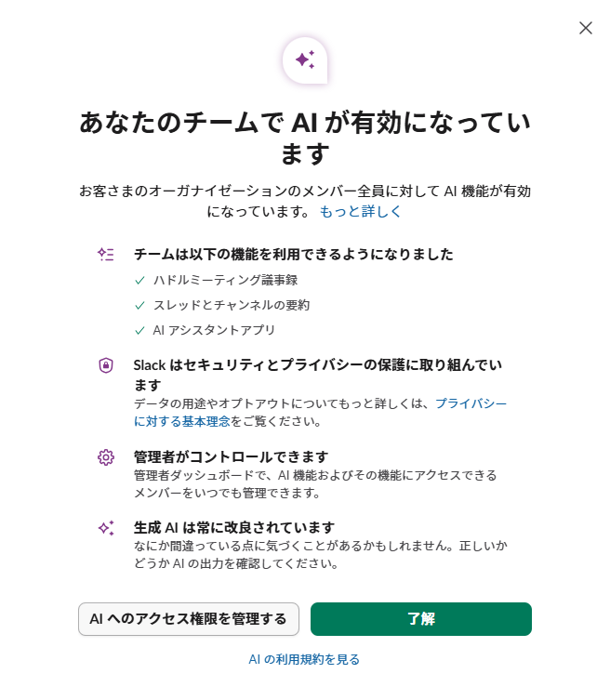
Task: Click the checkmark next to AI アシスタントアプリ
Action: click(139, 330)
